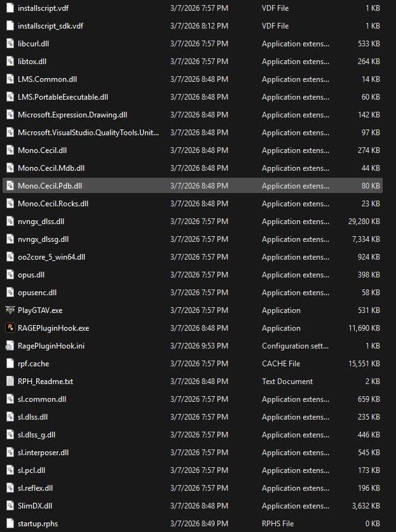The image size is (396, 532).
Task: Click the sl.common.dll file icon
Action: pos(10,399)
